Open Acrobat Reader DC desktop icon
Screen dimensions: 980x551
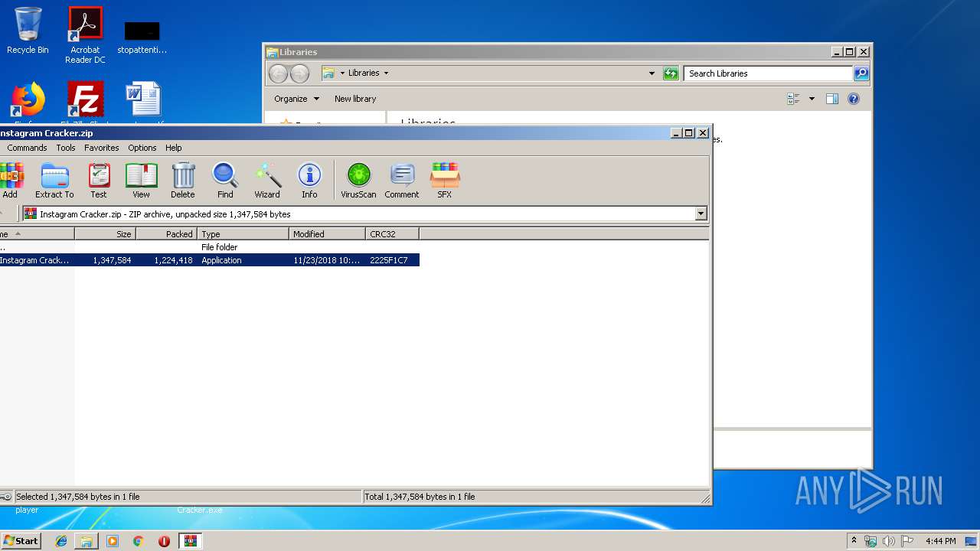pyautogui.click(x=85, y=35)
